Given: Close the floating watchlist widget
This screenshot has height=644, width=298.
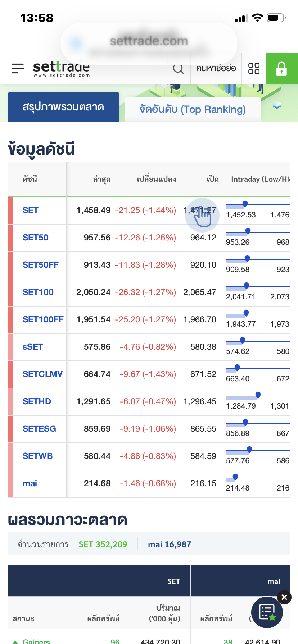Looking at the screenshot, I should point(284,597).
